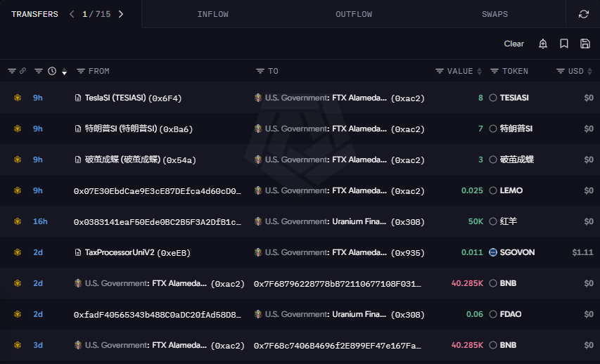
Task: Click 40.285K value in 3d row
Action: pyautogui.click(x=467, y=345)
